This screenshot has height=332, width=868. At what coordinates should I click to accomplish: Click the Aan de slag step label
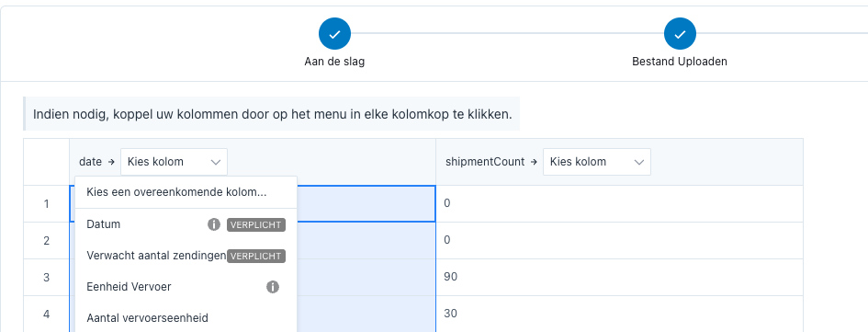point(334,62)
